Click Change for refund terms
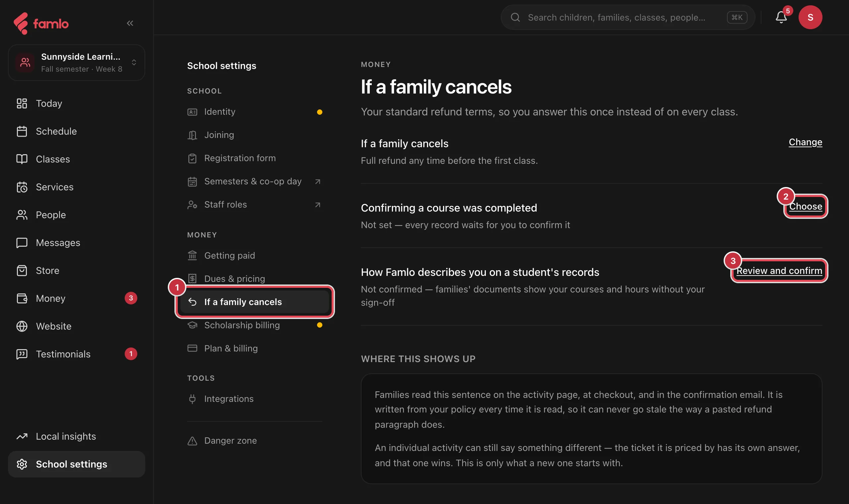The width and height of the screenshot is (849, 504). pos(805,142)
